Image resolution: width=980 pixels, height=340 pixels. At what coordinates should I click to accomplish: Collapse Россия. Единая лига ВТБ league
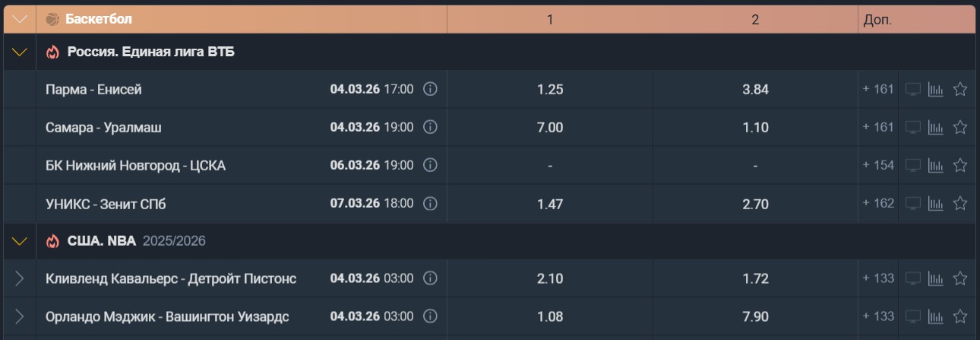coord(20,52)
